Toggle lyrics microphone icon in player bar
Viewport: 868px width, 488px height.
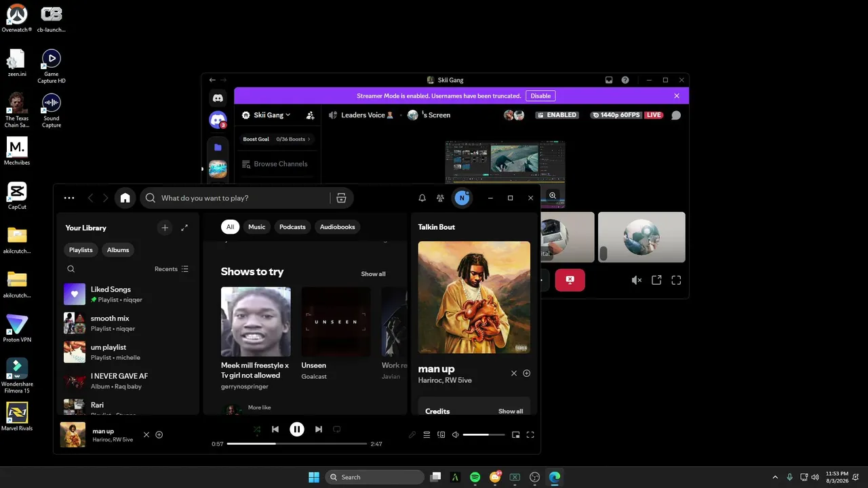pyautogui.click(x=412, y=434)
